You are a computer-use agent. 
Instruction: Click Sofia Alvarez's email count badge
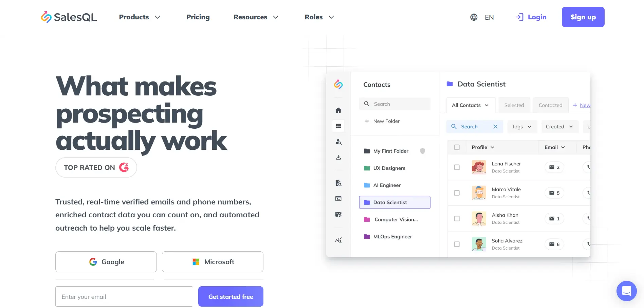point(554,244)
